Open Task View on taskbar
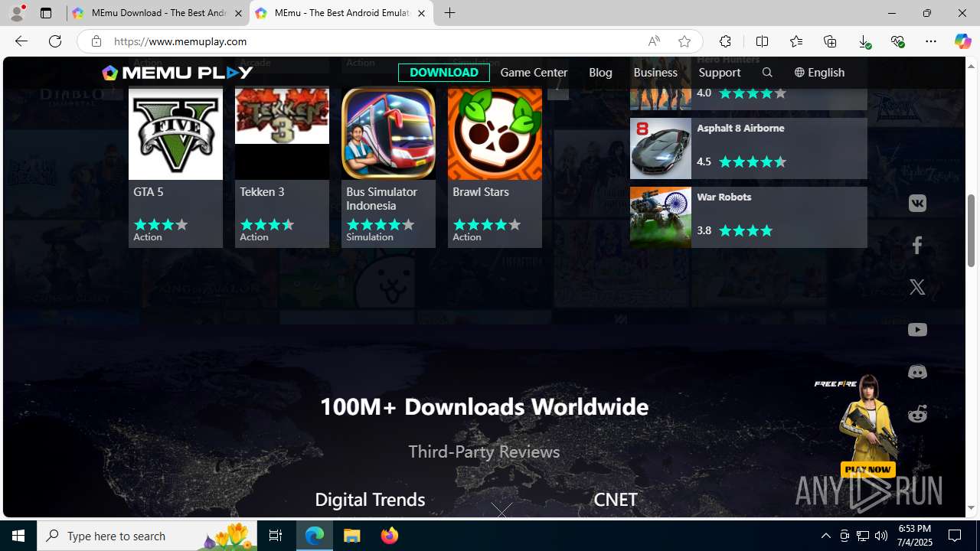This screenshot has height=551, width=980. pyautogui.click(x=276, y=536)
